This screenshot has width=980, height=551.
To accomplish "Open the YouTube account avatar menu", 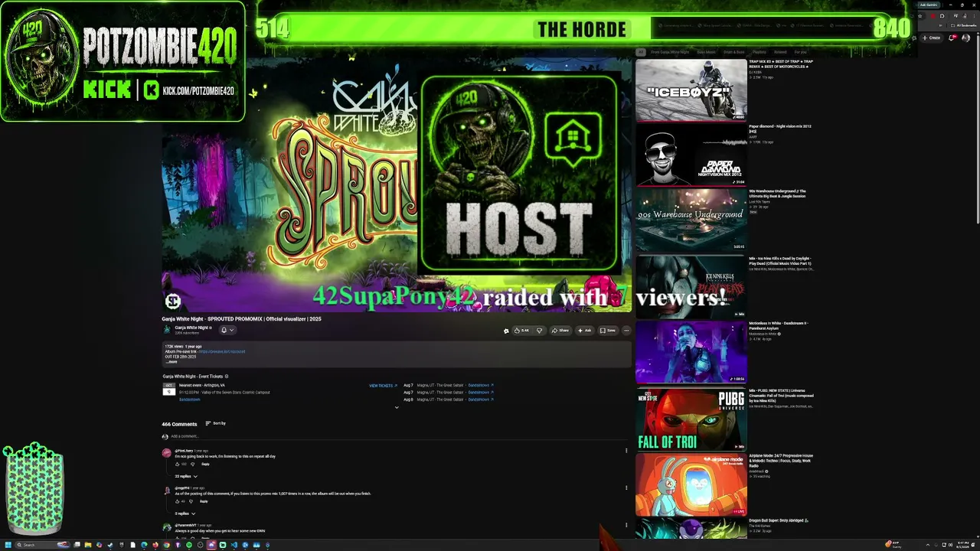I will [965, 37].
